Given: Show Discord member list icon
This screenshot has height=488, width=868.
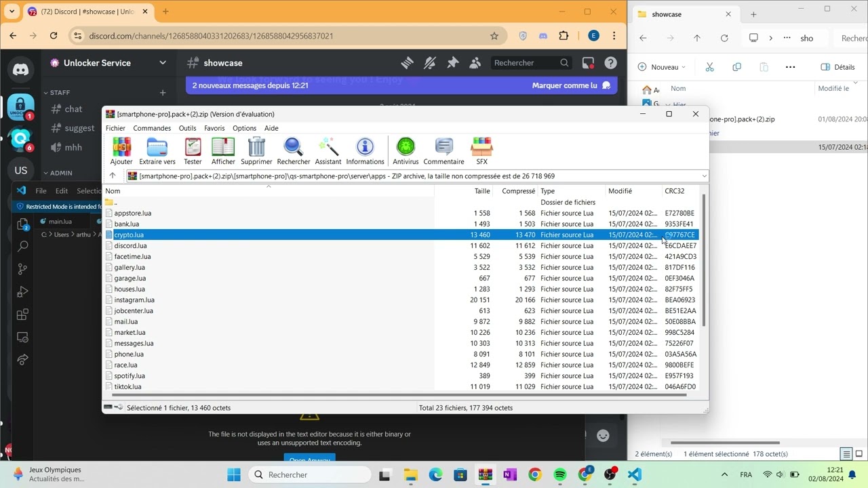Looking at the screenshot, I should tap(475, 63).
